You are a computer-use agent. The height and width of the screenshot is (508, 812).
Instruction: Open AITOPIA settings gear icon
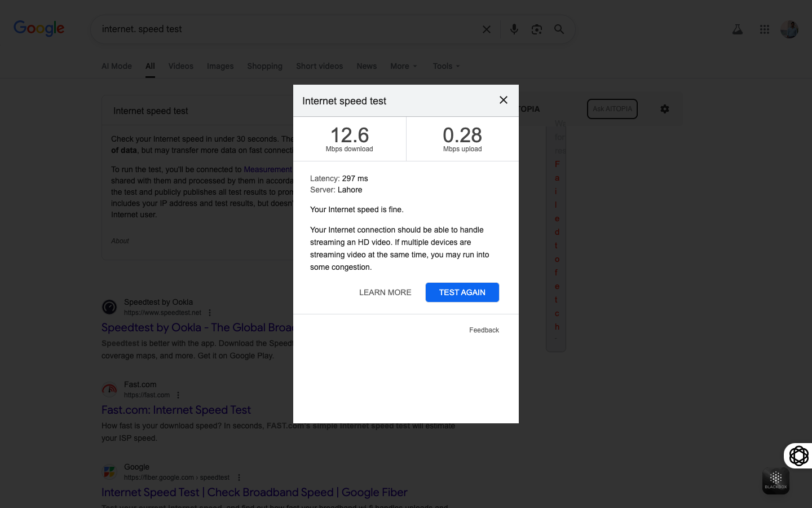[665, 109]
